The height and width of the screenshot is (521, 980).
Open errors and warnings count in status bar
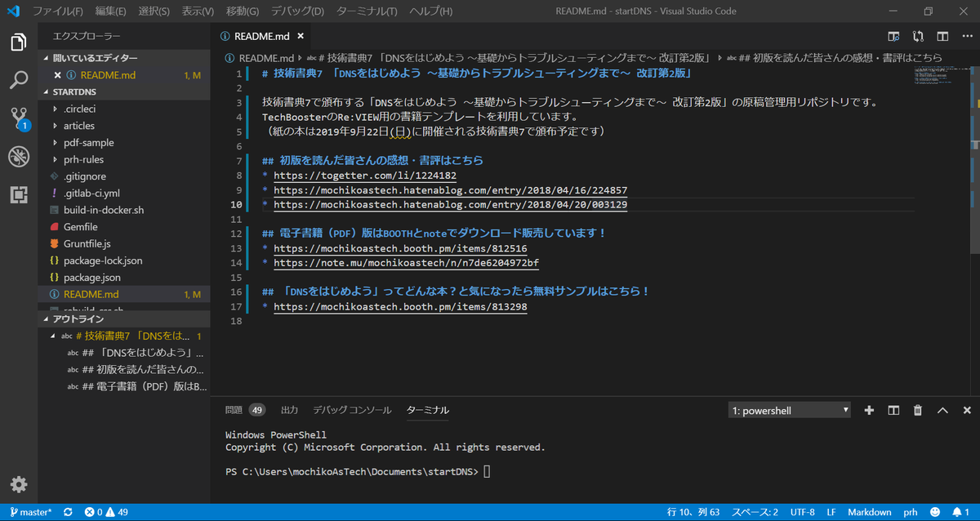click(x=106, y=512)
